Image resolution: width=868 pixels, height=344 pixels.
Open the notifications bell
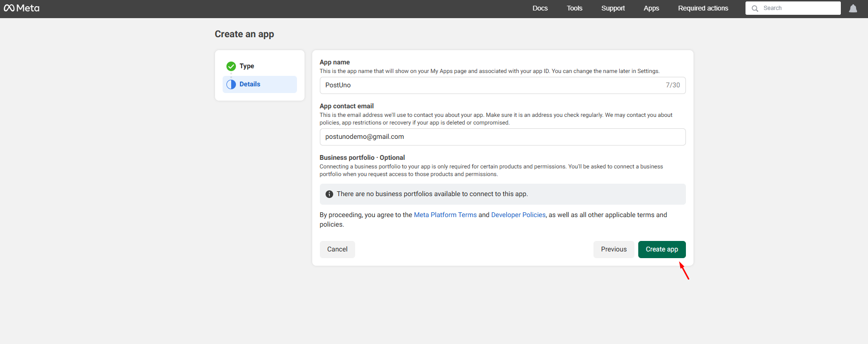tap(853, 9)
